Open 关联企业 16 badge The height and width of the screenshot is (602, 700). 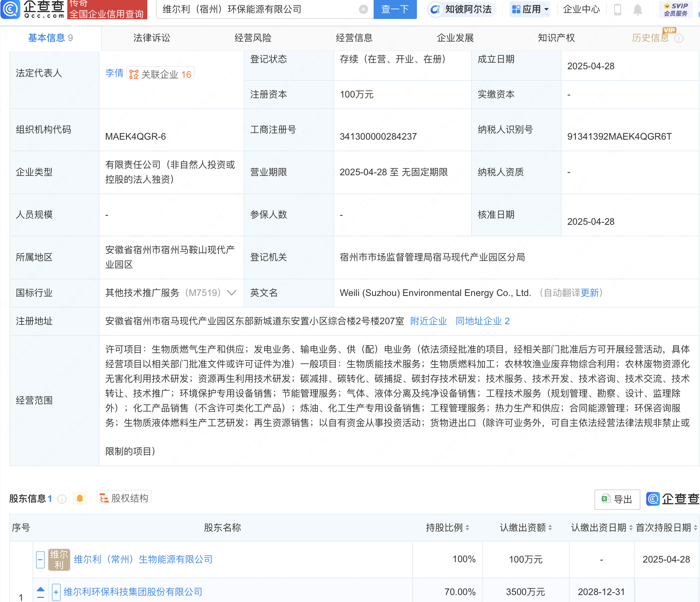[160, 74]
